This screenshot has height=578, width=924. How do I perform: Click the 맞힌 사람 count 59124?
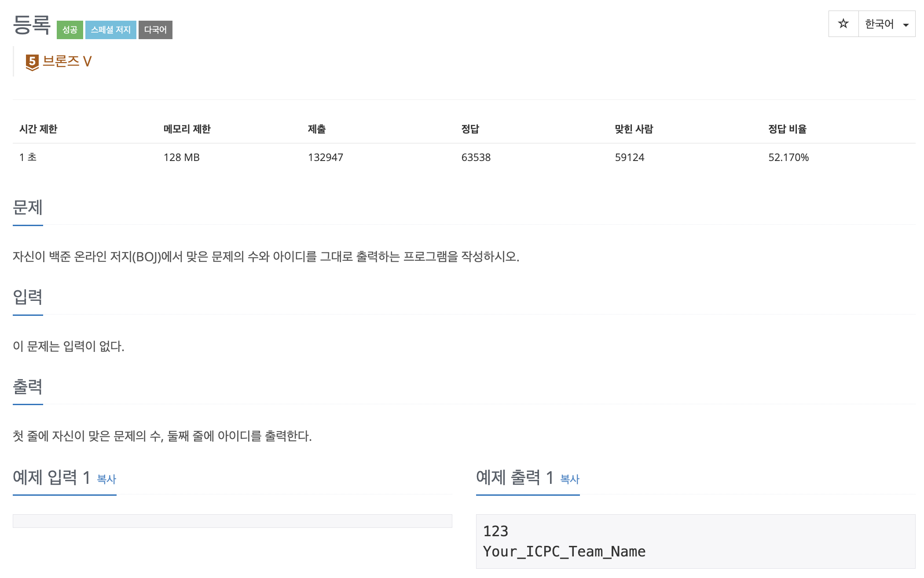630,157
